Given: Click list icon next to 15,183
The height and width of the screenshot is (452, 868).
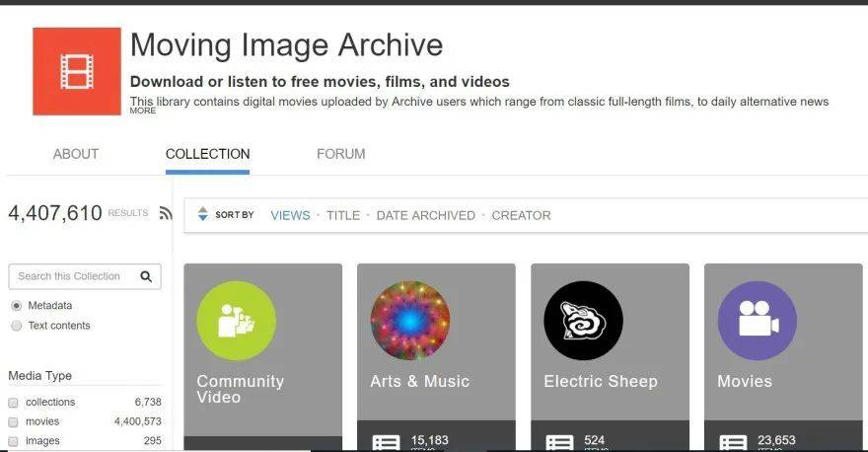Looking at the screenshot, I should pos(386,442).
